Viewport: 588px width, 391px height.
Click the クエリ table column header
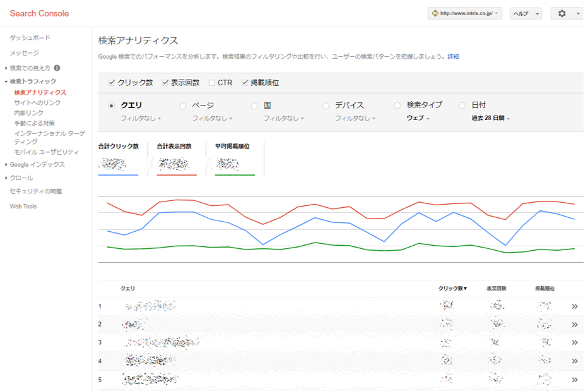pos(127,289)
